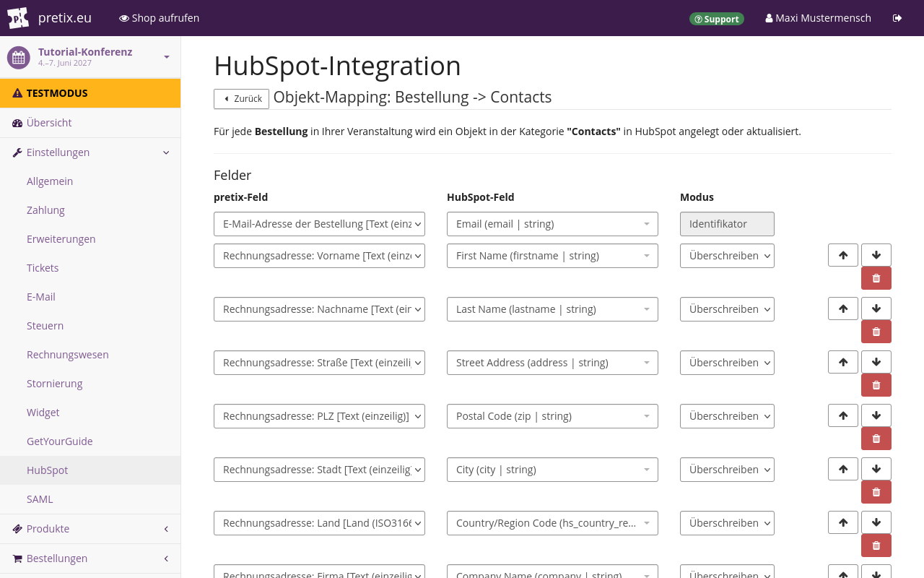The width and height of the screenshot is (924, 578).
Task: Open HubSpot field dropdown for Country/Region Code
Action: (552, 523)
